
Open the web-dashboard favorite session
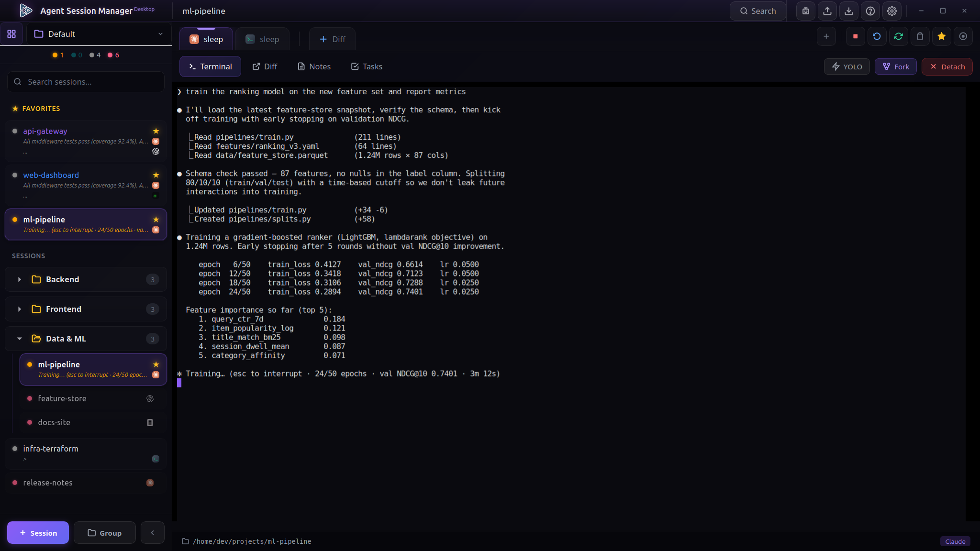click(x=86, y=185)
